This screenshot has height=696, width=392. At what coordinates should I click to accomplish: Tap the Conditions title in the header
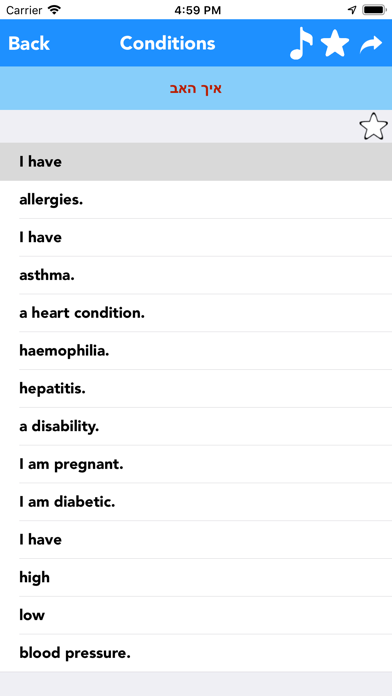167,44
